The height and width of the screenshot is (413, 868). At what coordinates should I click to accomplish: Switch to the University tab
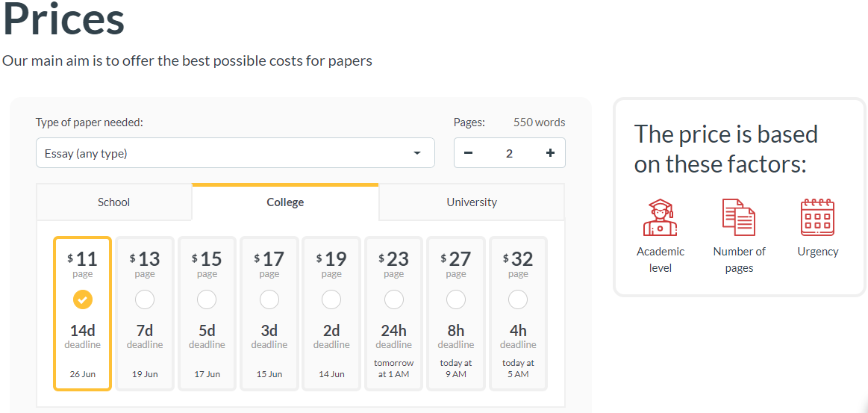coord(472,202)
